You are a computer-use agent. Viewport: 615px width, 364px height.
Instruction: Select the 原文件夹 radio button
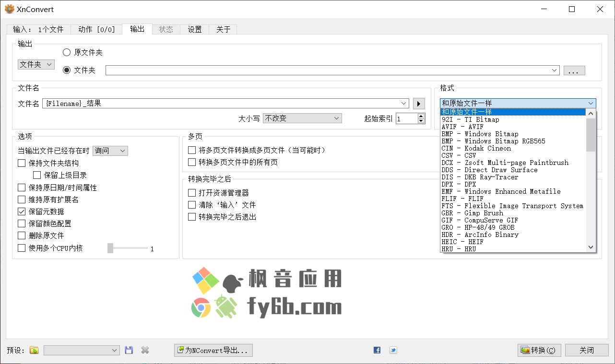click(x=67, y=52)
